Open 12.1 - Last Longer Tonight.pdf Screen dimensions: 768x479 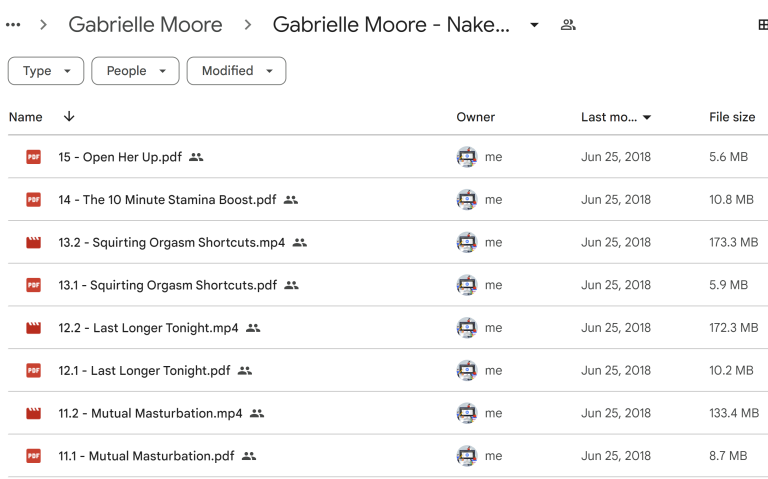coord(144,370)
